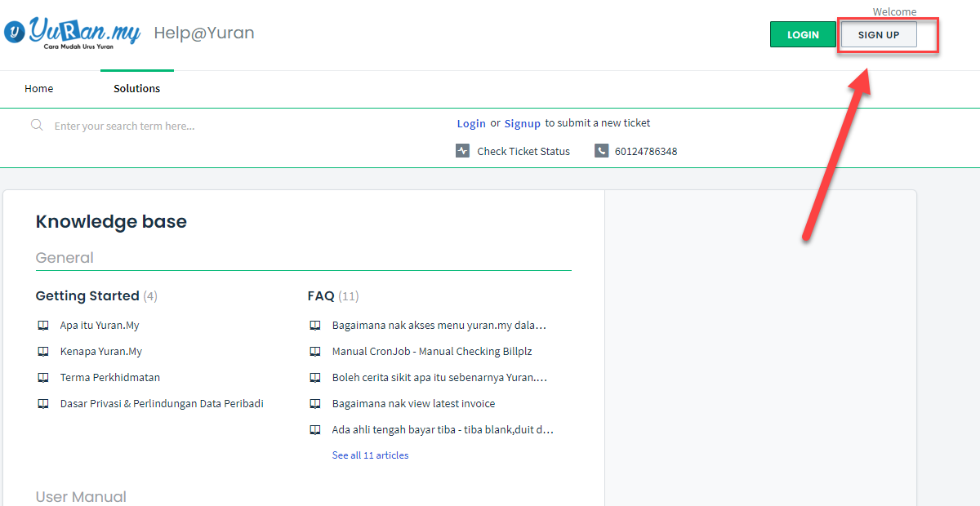Open the FAQ folder heading
Screen dimensions: 980x506
(321, 295)
